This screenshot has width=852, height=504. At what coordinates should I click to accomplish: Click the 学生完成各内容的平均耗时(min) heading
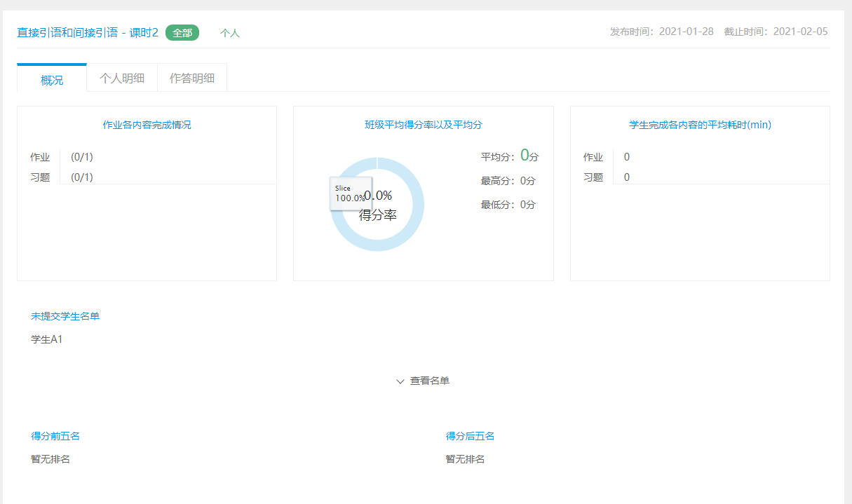(700, 125)
